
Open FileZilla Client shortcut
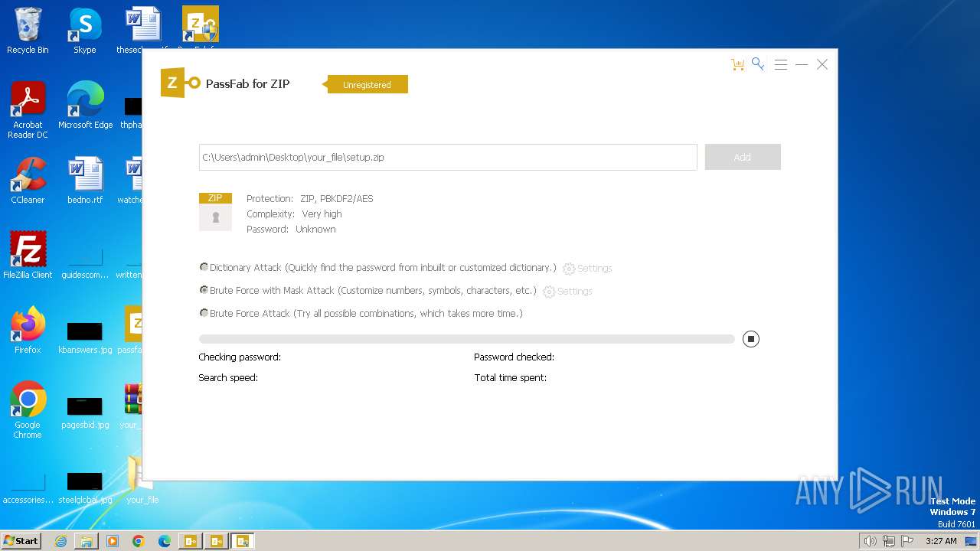point(28,256)
